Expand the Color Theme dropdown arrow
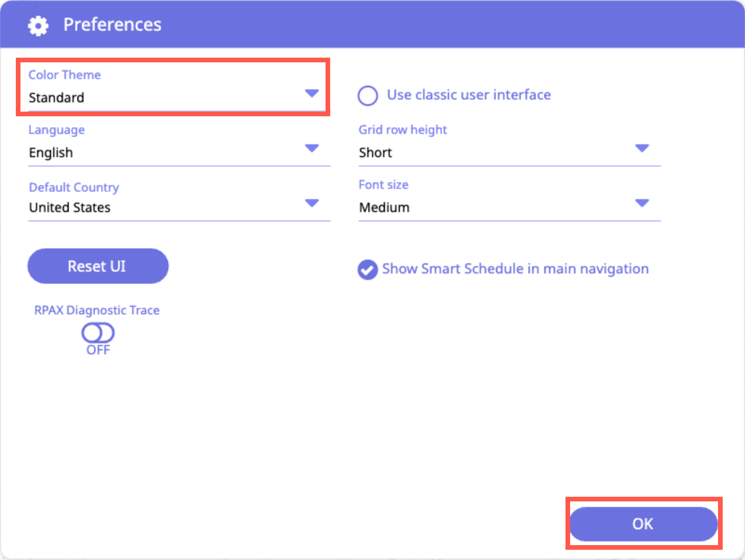The width and height of the screenshot is (745, 560). [x=312, y=93]
